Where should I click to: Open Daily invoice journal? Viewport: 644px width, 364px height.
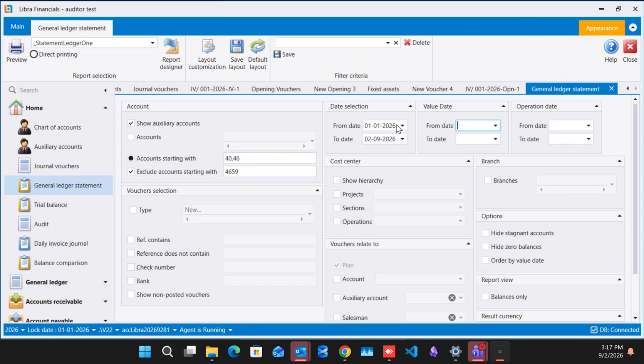click(x=61, y=244)
